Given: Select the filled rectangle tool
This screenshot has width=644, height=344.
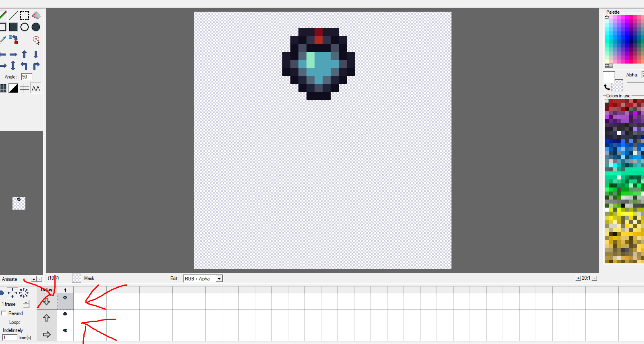Looking at the screenshot, I should [13, 27].
